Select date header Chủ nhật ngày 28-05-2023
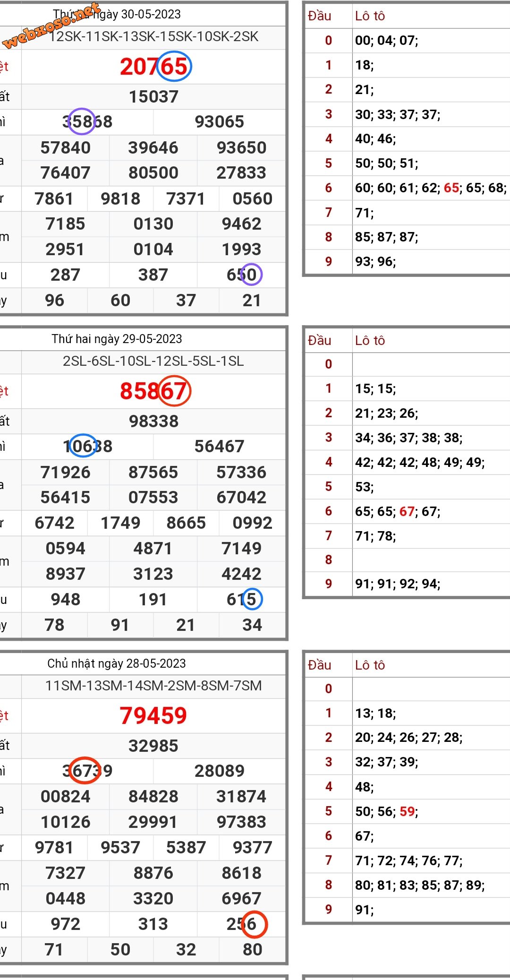Screen dimensions: 510x980 [117, 663]
